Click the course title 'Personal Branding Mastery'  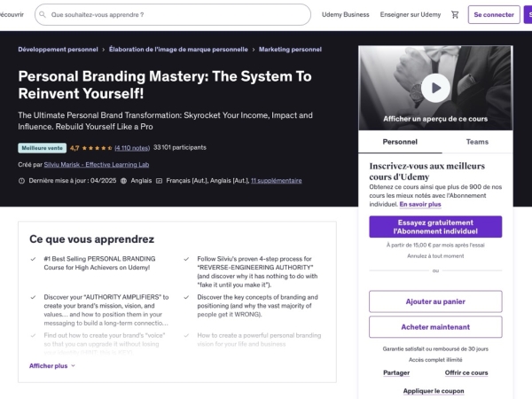[x=165, y=85]
